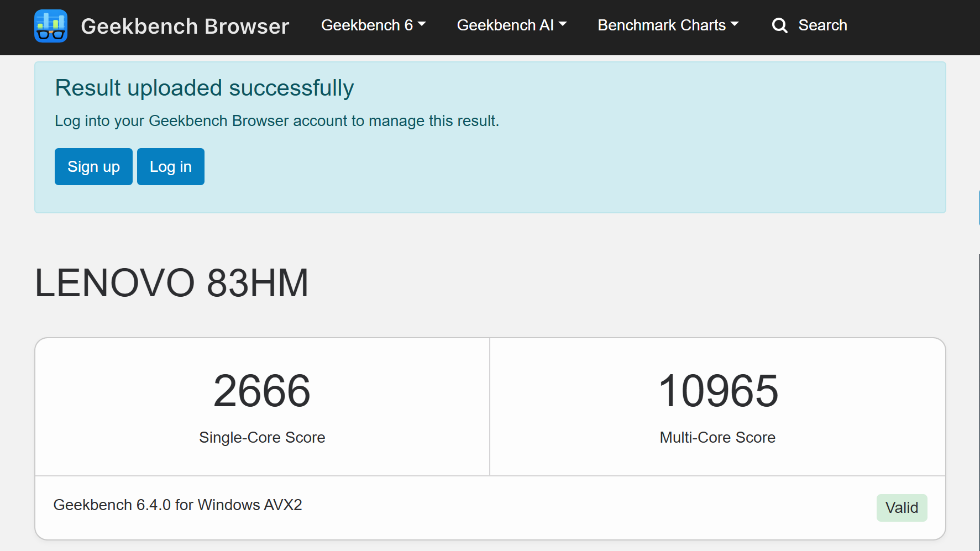Open the Benchmark Charts dropdown
980x551 pixels.
coord(668,25)
